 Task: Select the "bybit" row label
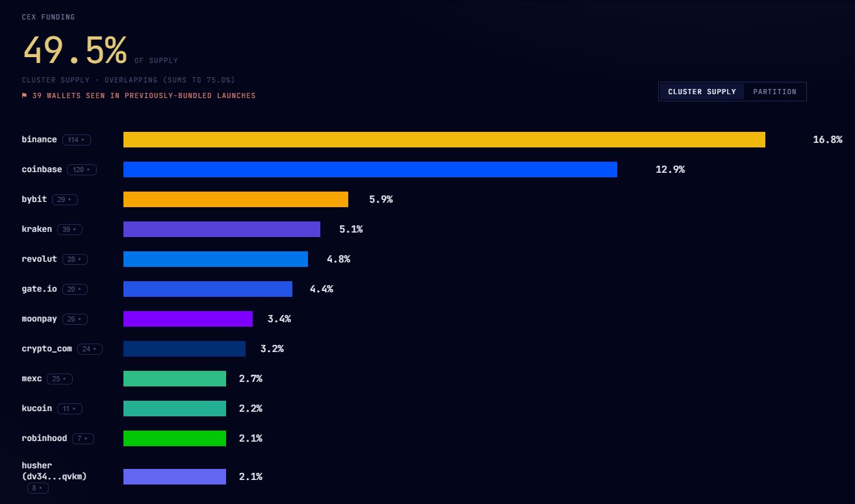34,199
